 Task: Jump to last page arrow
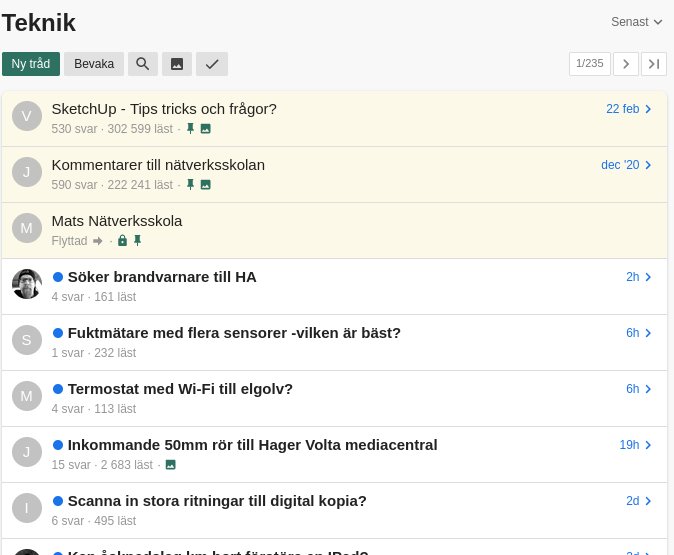(x=654, y=64)
